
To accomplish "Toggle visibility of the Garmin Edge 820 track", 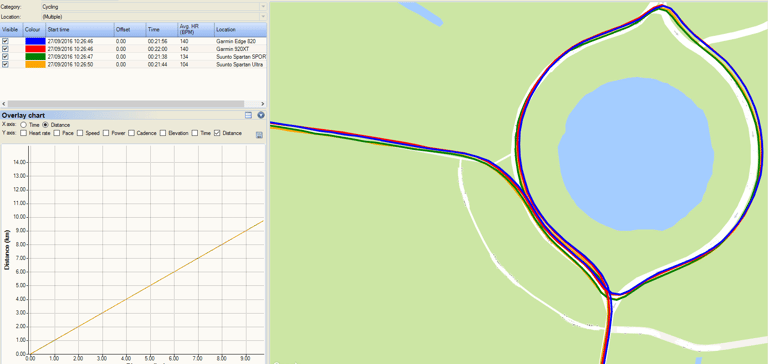I will [x=5, y=41].
